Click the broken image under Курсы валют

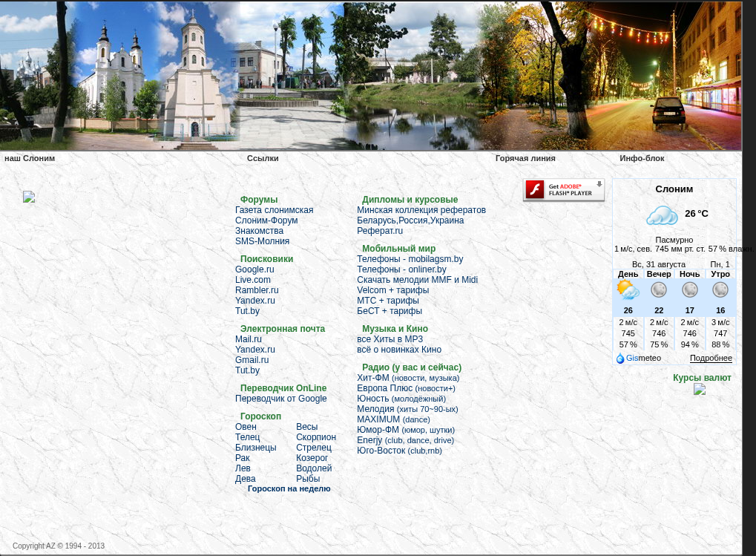coord(700,389)
